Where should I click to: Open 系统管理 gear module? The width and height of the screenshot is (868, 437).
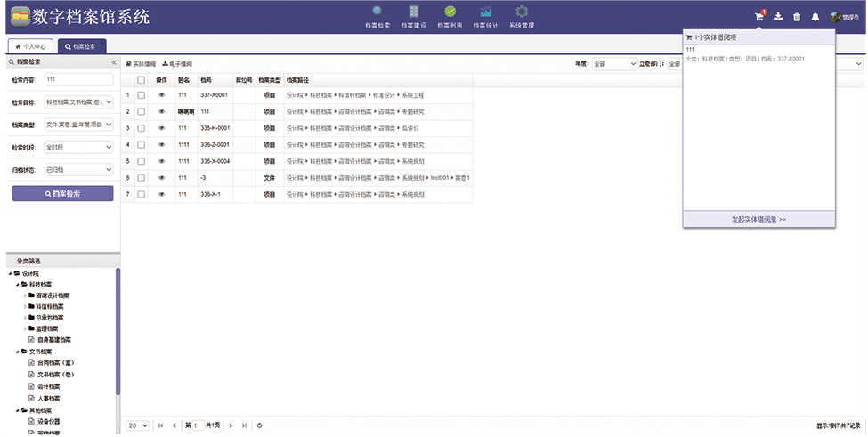click(x=522, y=15)
